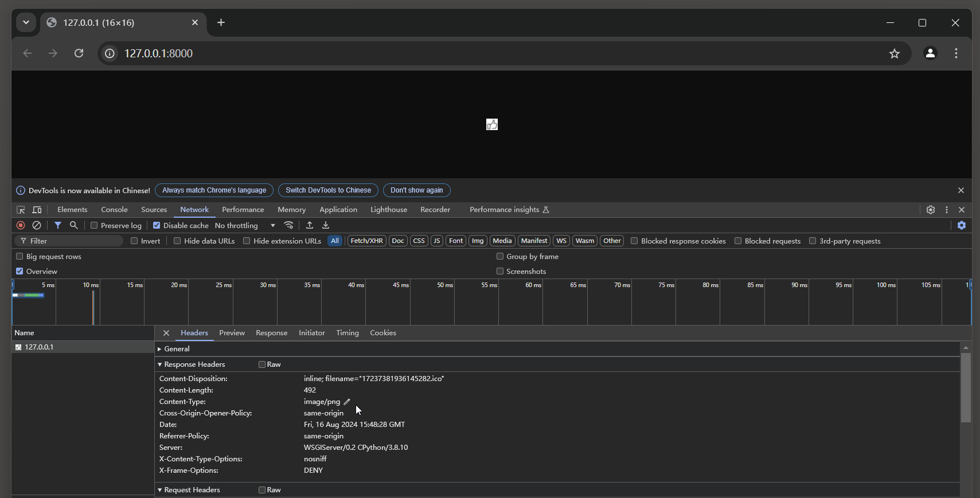Screen dimensions: 980x498
Task: Stop recording the network log
Action: tap(21, 225)
